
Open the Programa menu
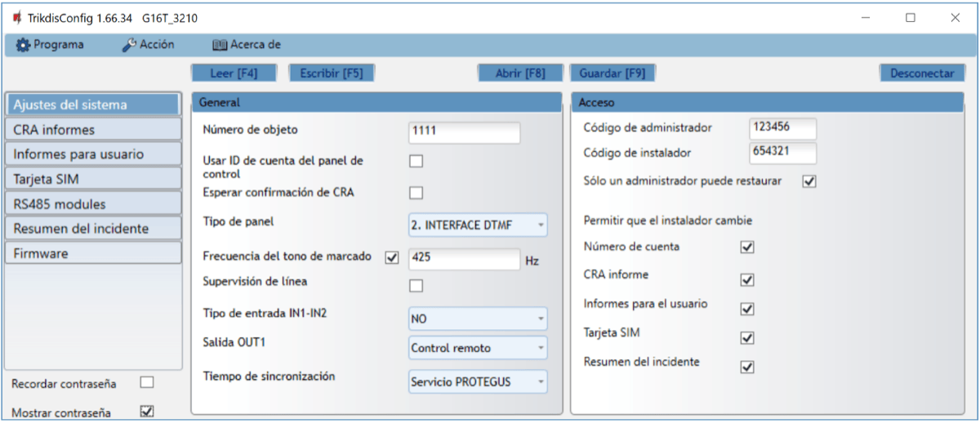[x=51, y=45]
